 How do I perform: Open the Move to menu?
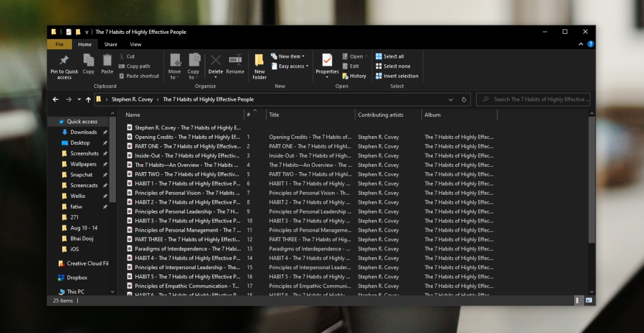(x=174, y=66)
